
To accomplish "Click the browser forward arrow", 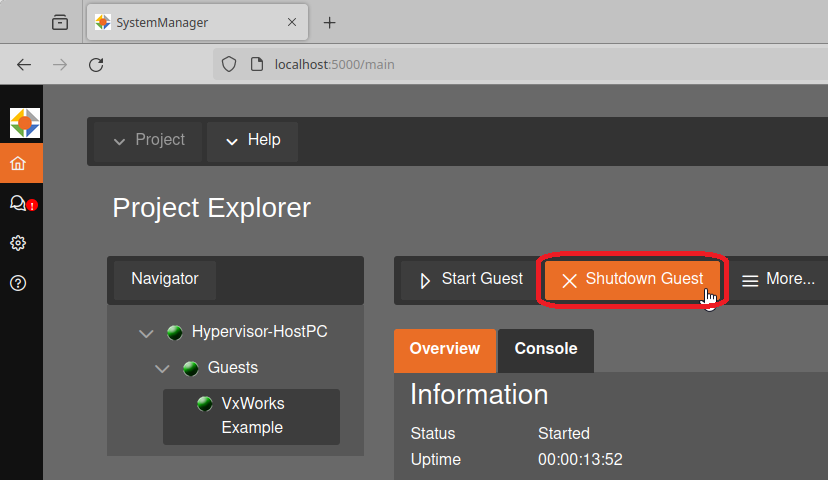I will [60, 64].
